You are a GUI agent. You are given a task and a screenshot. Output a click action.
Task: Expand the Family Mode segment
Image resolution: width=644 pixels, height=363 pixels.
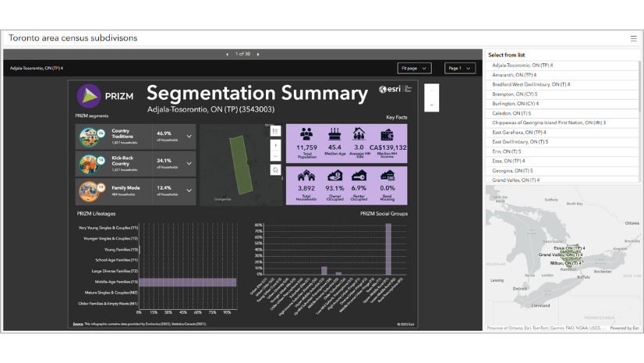[x=189, y=190]
